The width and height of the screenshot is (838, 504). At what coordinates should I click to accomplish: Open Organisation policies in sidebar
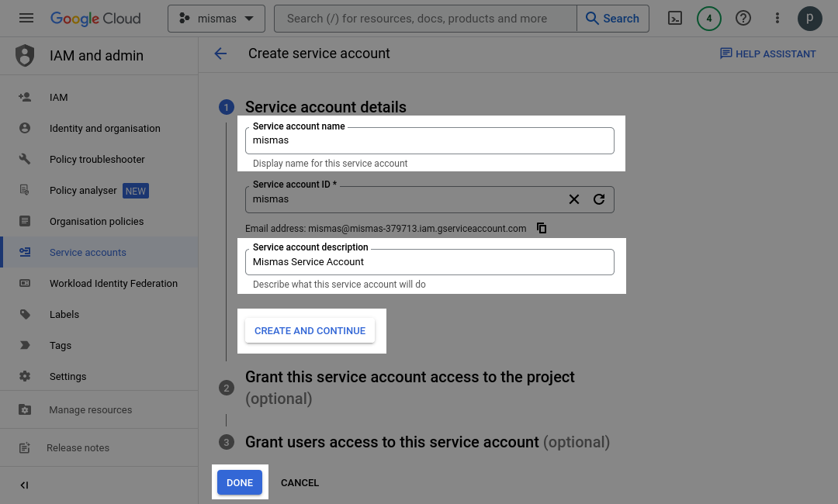[99, 221]
